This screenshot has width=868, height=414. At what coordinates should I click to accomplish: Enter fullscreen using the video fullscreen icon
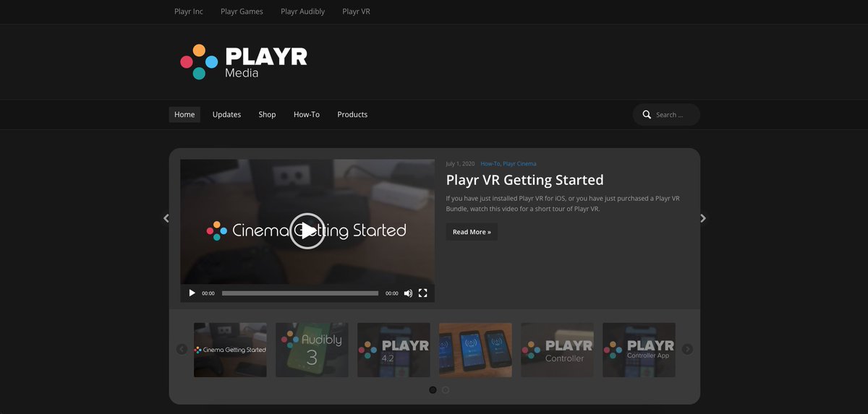[423, 293]
